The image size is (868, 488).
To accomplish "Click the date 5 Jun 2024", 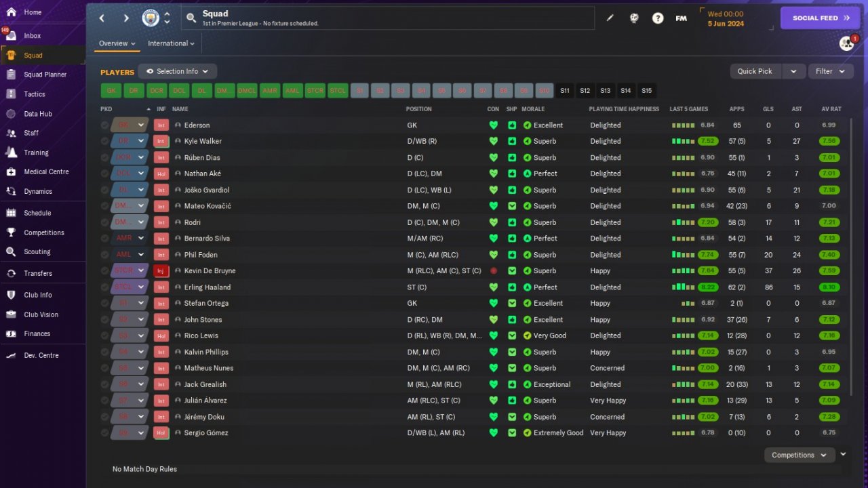I will click(x=726, y=23).
